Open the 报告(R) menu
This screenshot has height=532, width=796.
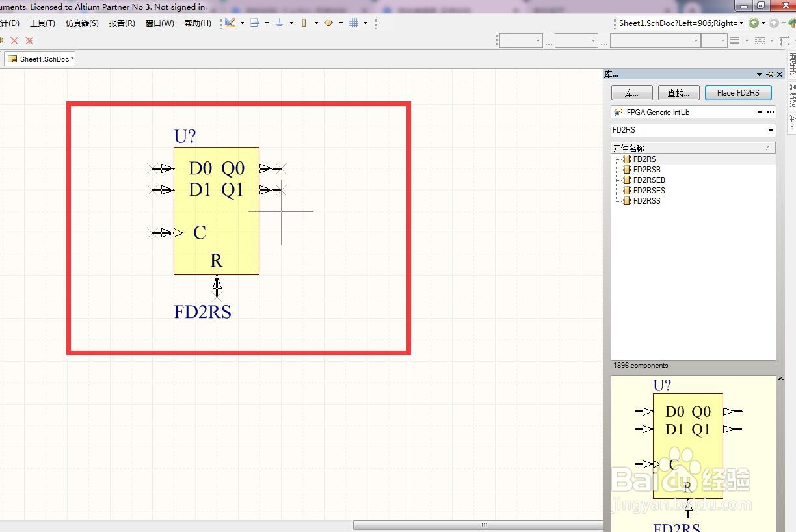click(122, 23)
